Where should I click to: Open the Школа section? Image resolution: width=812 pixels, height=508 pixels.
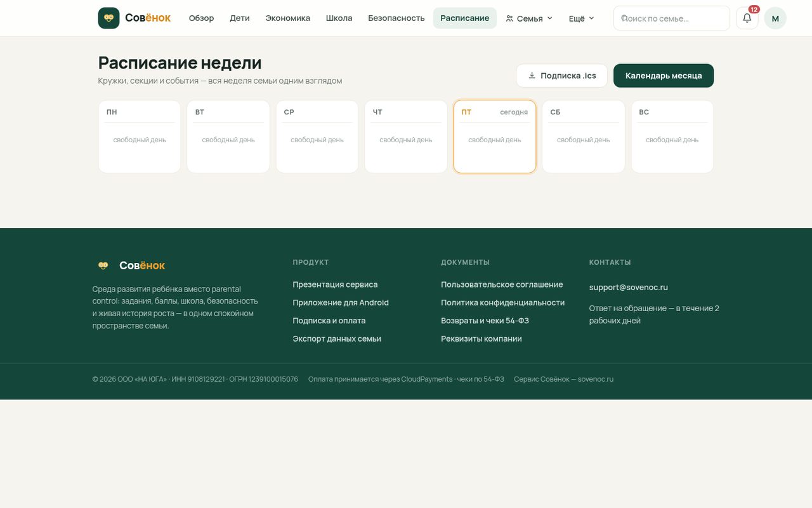[339, 18]
